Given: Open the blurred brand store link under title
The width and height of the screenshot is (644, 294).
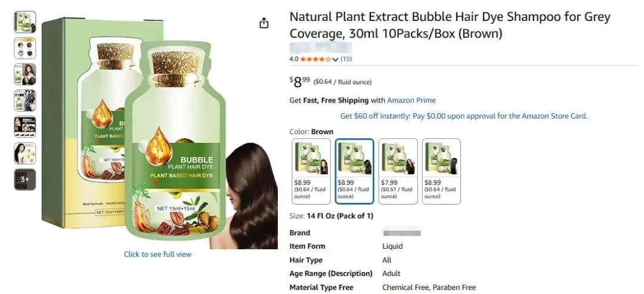Looking at the screenshot, I should (x=320, y=48).
